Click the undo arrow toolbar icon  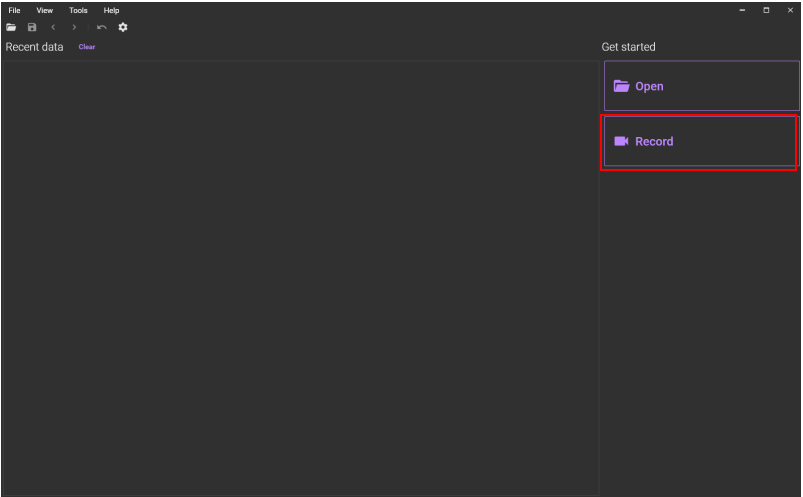tap(102, 27)
